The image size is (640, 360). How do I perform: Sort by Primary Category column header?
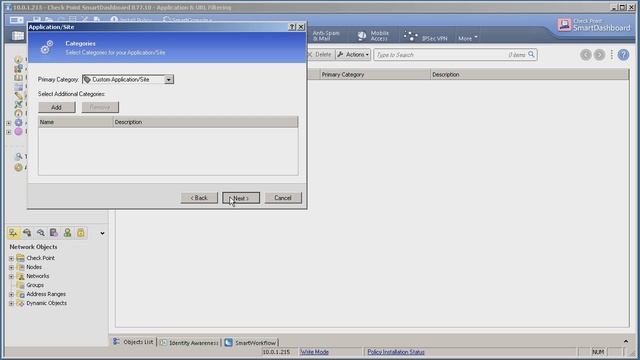pos(375,75)
